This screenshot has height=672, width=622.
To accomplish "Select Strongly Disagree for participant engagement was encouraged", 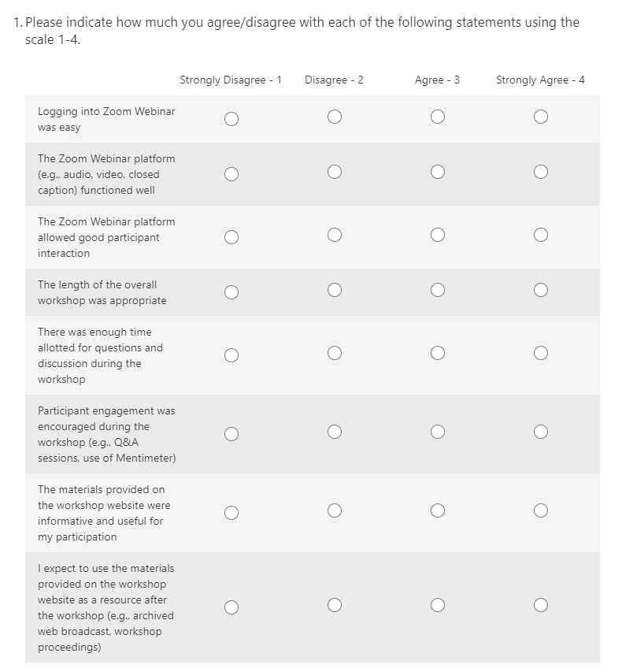I will coord(231,433).
